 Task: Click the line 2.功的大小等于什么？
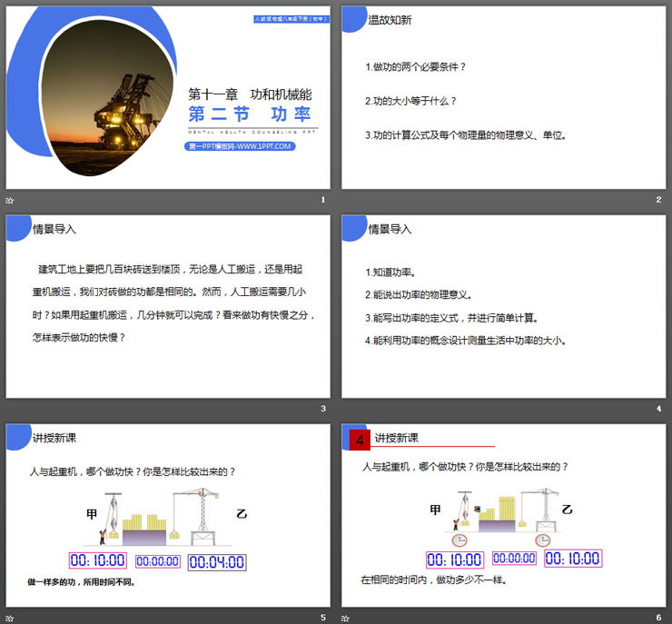pyautogui.click(x=410, y=101)
